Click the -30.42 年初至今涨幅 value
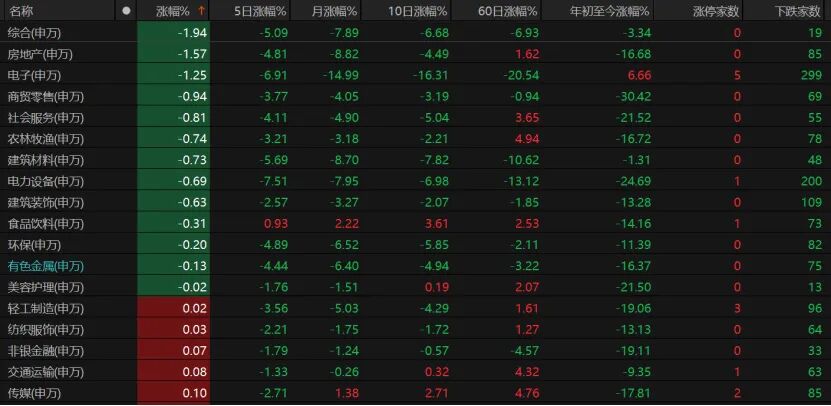831x406 pixels. [x=633, y=96]
